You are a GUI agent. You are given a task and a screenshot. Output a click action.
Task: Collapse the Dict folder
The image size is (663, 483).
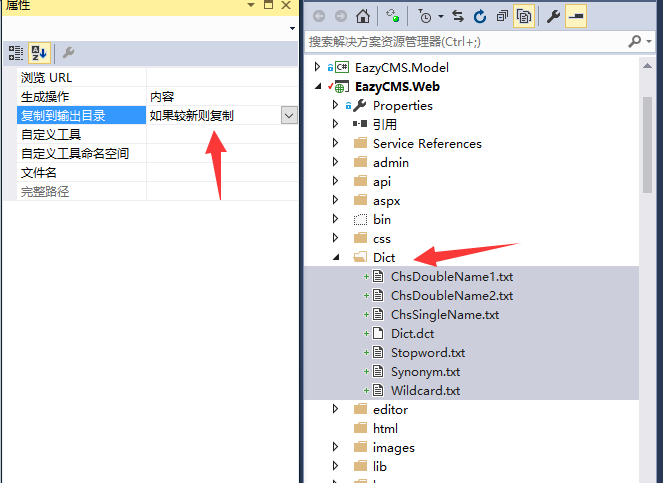(x=336, y=257)
